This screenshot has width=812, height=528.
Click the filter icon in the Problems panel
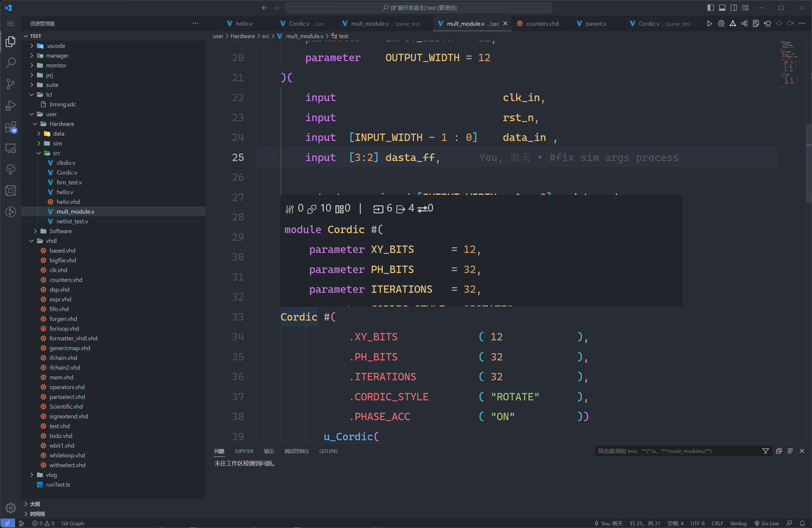click(x=765, y=451)
